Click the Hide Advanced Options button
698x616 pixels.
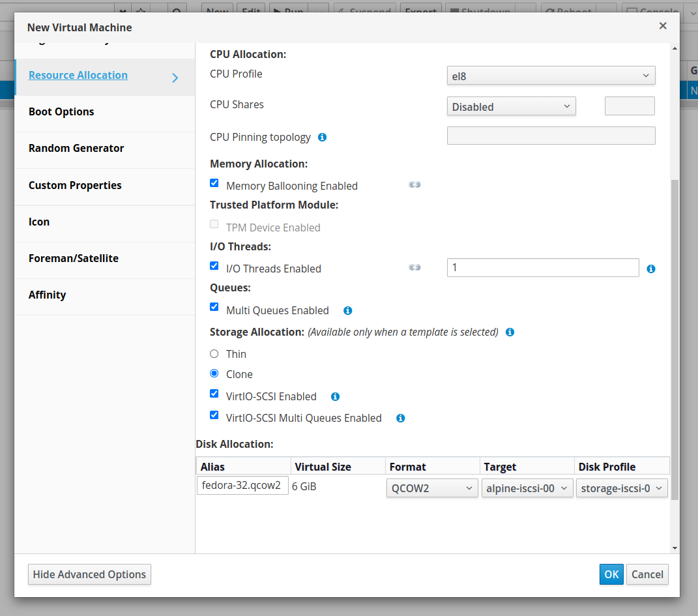89,574
